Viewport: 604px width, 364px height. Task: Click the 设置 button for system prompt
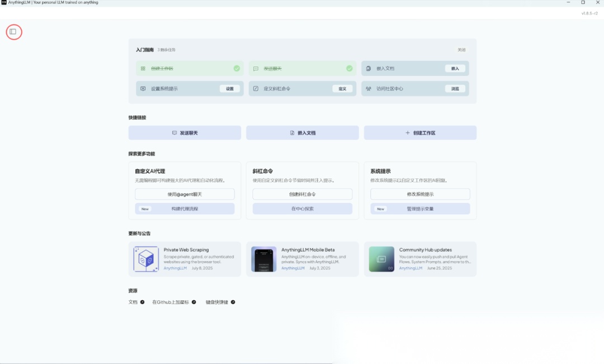pyautogui.click(x=230, y=88)
